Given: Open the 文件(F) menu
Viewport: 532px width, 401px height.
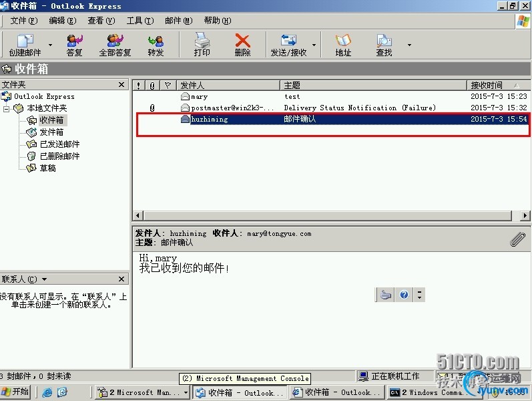Looking at the screenshot, I should (24, 21).
